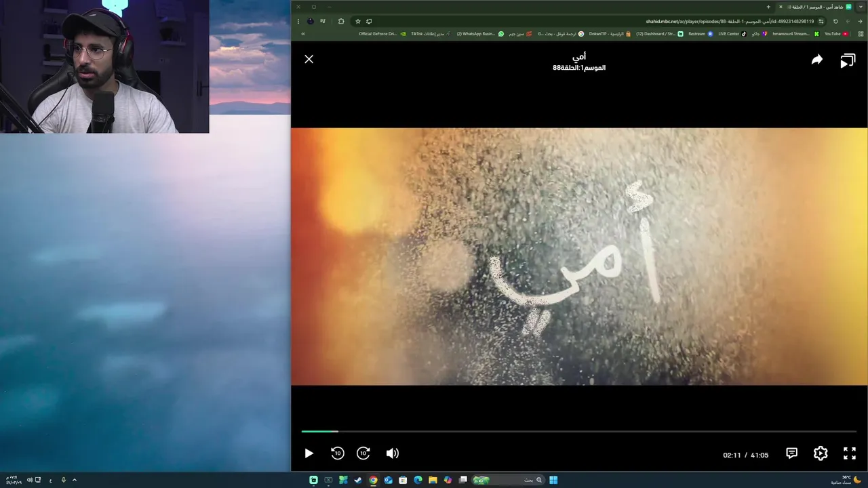The image size is (868, 488).
Task: Open the taskbar clock and date
Action: point(14,480)
